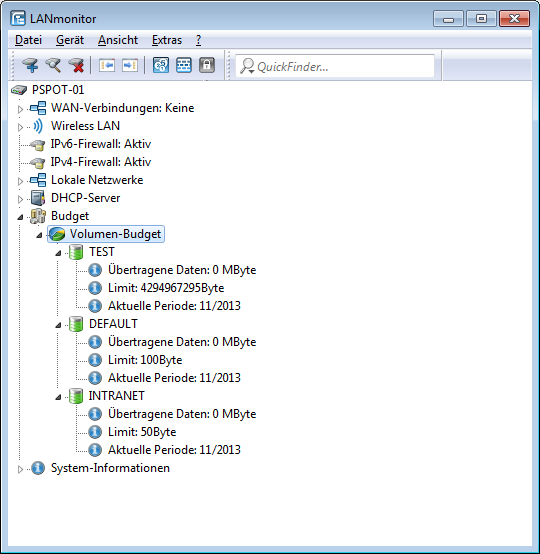Open the Datei menu
The width and height of the screenshot is (540, 554).
click(x=28, y=40)
